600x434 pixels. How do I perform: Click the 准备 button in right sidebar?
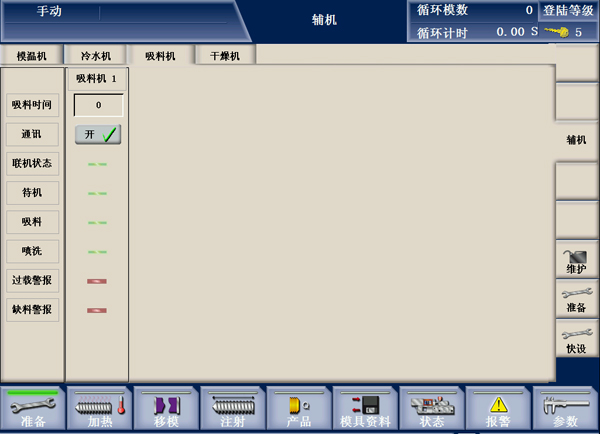577,300
